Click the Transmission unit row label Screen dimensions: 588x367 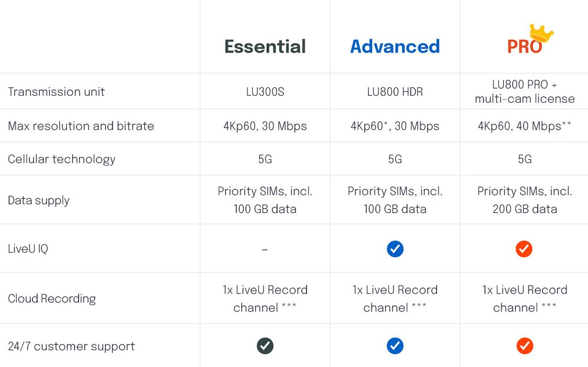pyautogui.click(x=56, y=92)
